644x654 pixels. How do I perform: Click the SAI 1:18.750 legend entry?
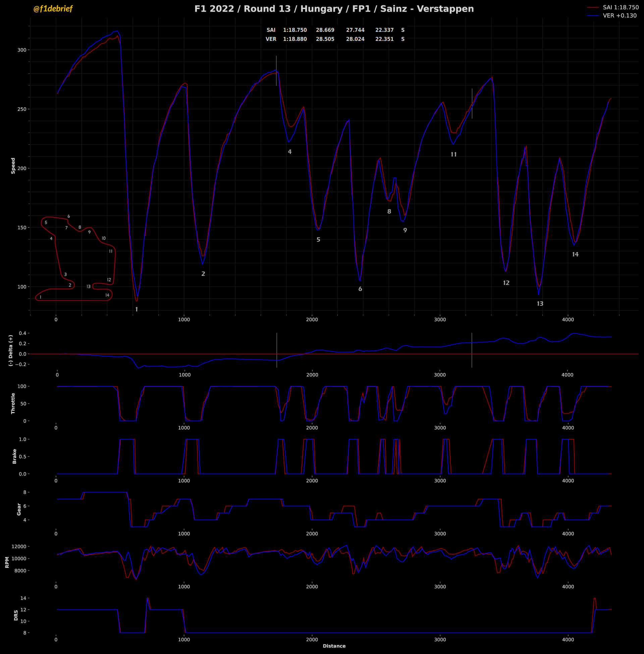(x=620, y=7)
